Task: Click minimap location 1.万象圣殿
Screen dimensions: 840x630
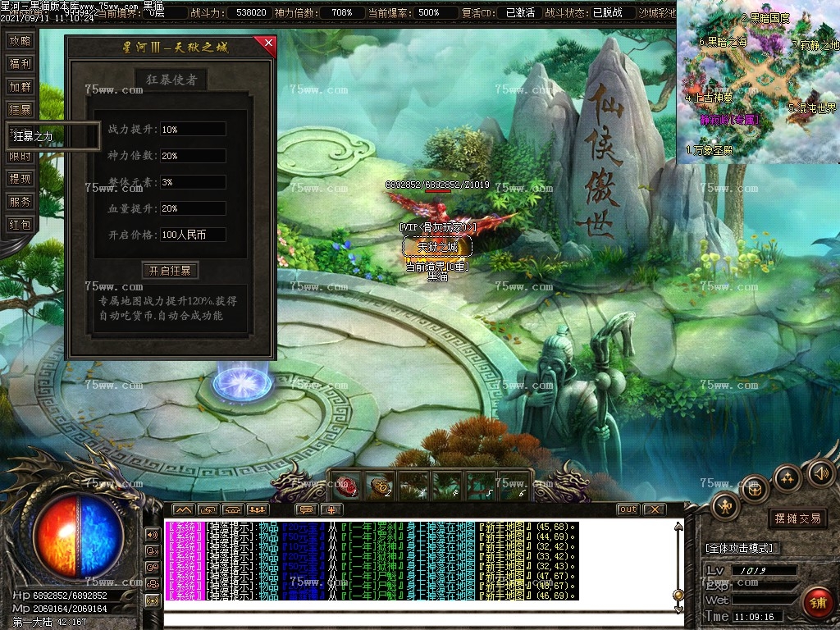Action: (709, 151)
